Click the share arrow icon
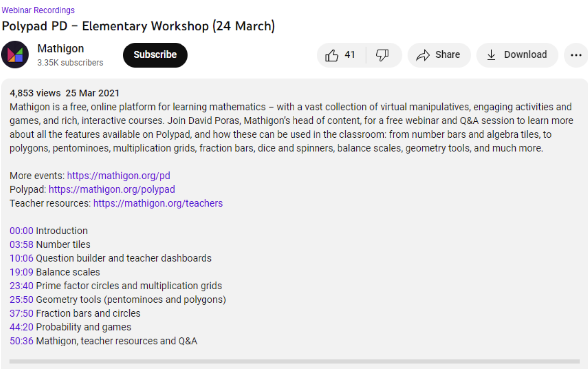The width and height of the screenshot is (588, 369). (423, 55)
